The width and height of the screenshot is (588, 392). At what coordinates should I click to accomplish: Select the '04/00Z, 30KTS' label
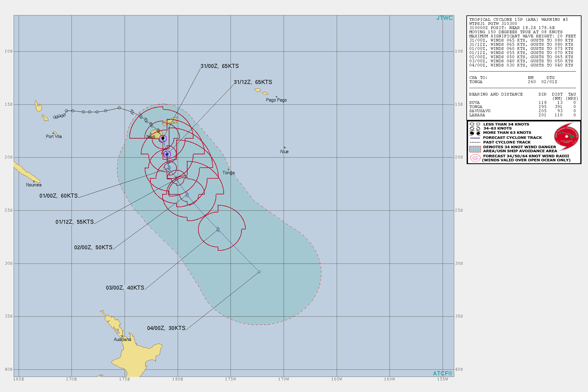[x=166, y=328]
